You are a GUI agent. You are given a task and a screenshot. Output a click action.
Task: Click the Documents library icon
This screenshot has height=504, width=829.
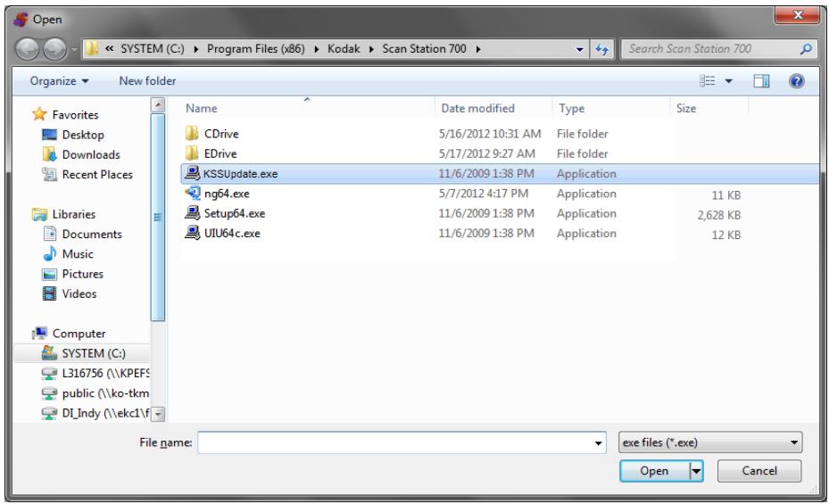[49, 234]
